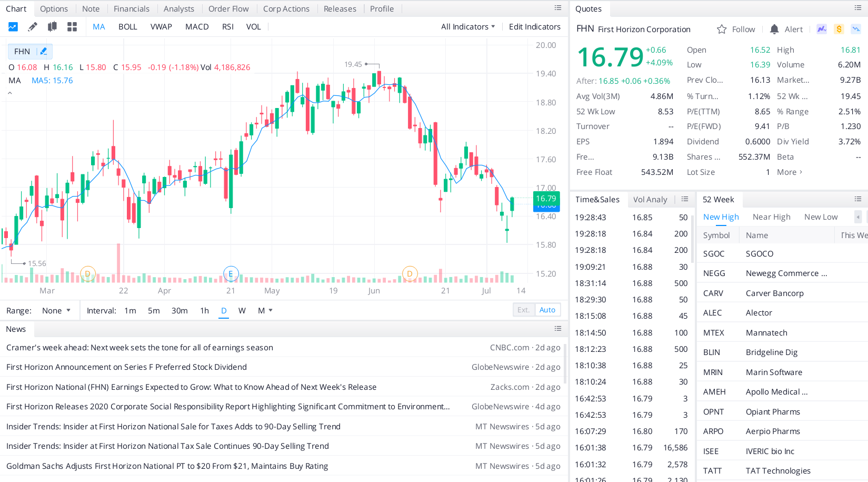The height and width of the screenshot is (482, 868).
Task: Switch to the New Low tab
Action: [x=821, y=217]
